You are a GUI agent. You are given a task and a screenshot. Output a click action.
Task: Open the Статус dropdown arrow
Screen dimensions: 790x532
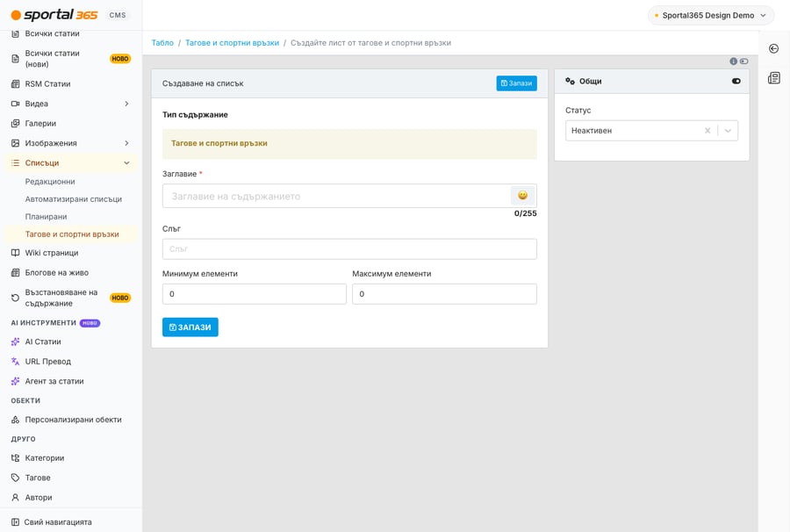pyautogui.click(x=728, y=131)
